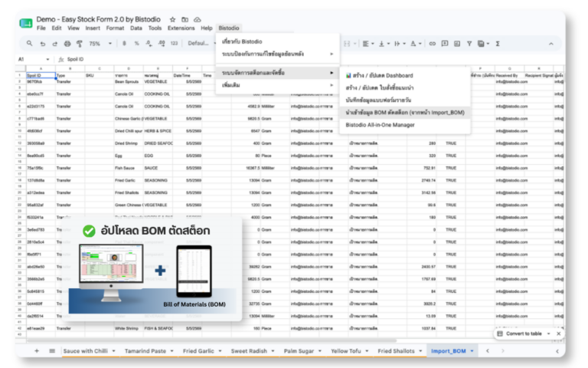Select สร้าง / อัปเดต Dashboard menu item
The image size is (588, 368).
[405, 75]
